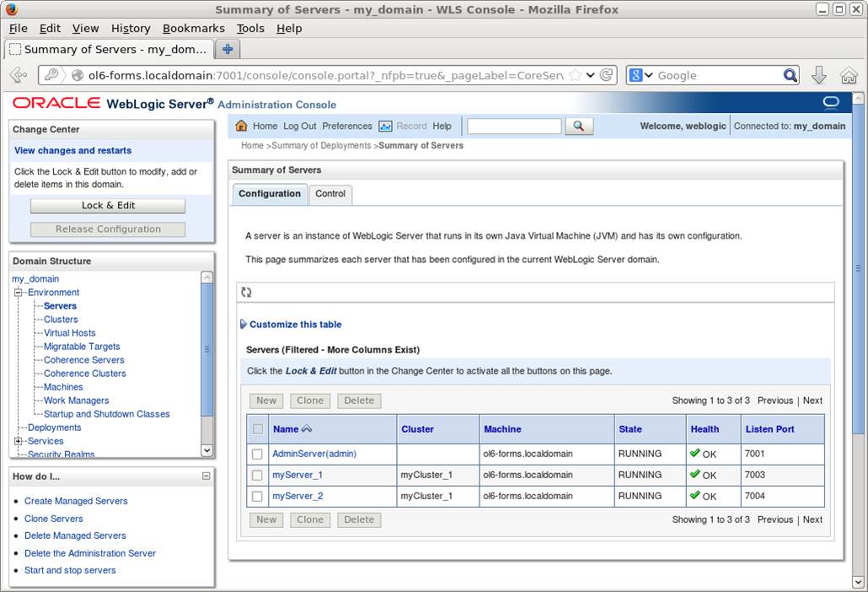Switch to the Control tab
868x592 pixels.
(330, 194)
